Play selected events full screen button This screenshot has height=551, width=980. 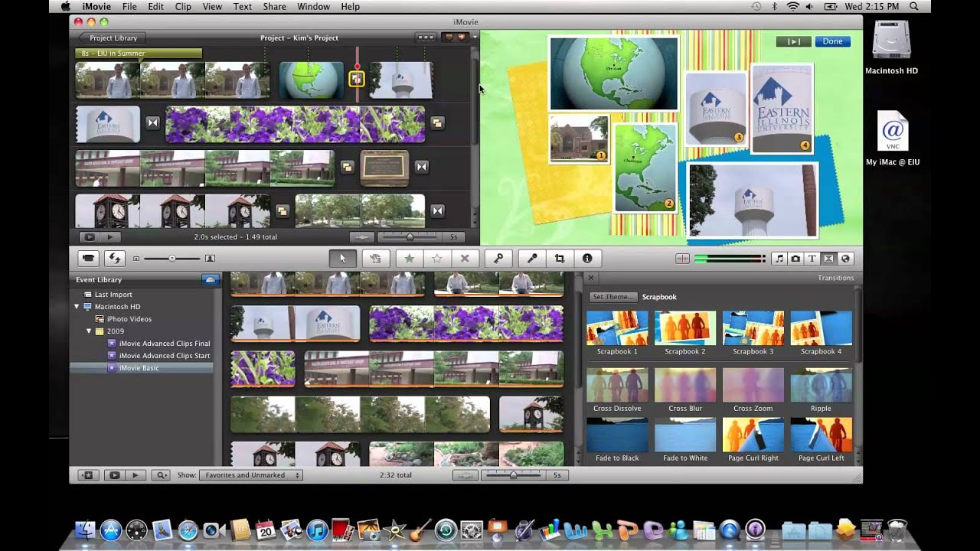coord(114,475)
